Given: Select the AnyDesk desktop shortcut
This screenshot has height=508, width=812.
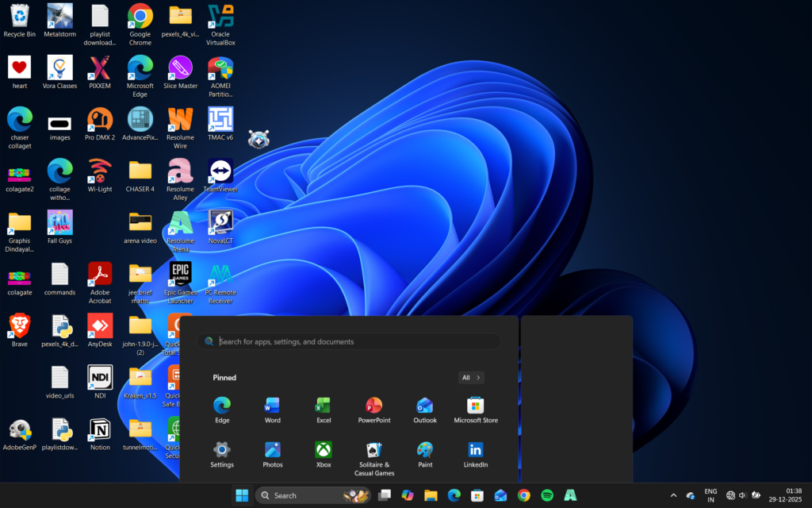Looking at the screenshot, I should [100, 331].
